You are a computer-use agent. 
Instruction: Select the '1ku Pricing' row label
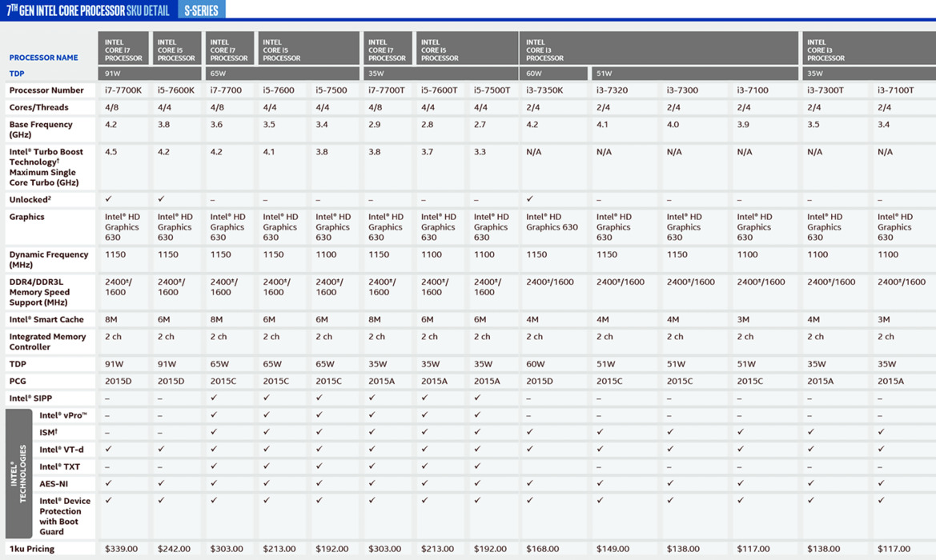[32, 549]
